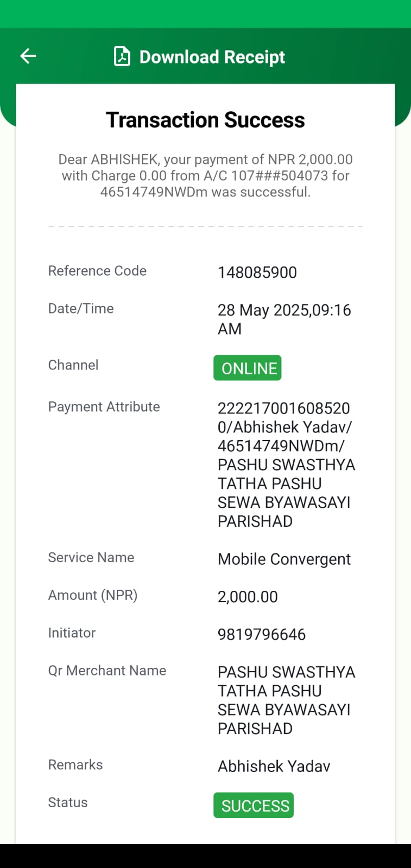
Task: Select Mobile Convergent service name
Action: click(284, 559)
